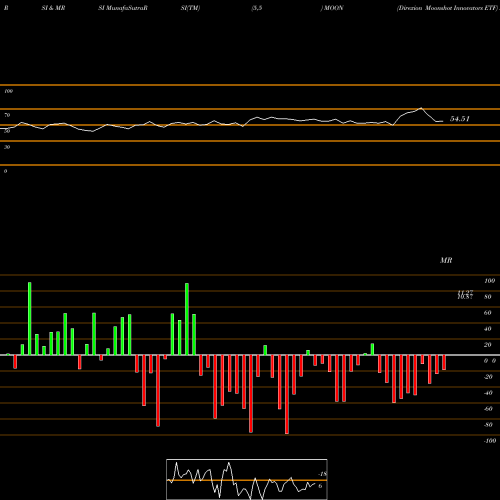Screen dimensions: 500x500
Task: Click the last red bar of MR histogram
Action: pyautogui.click(x=444, y=362)
